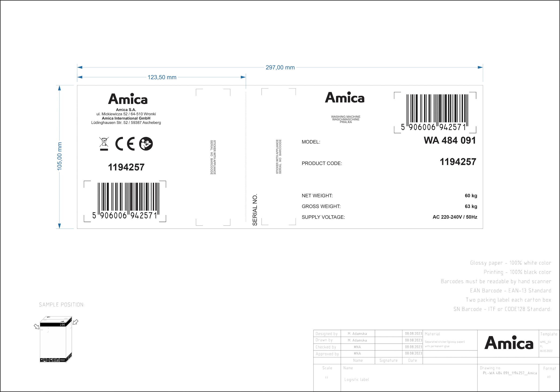560x392 pixels.
Task: Click the read-the-manual icon beside the CE mark
Action: (146, 144)
